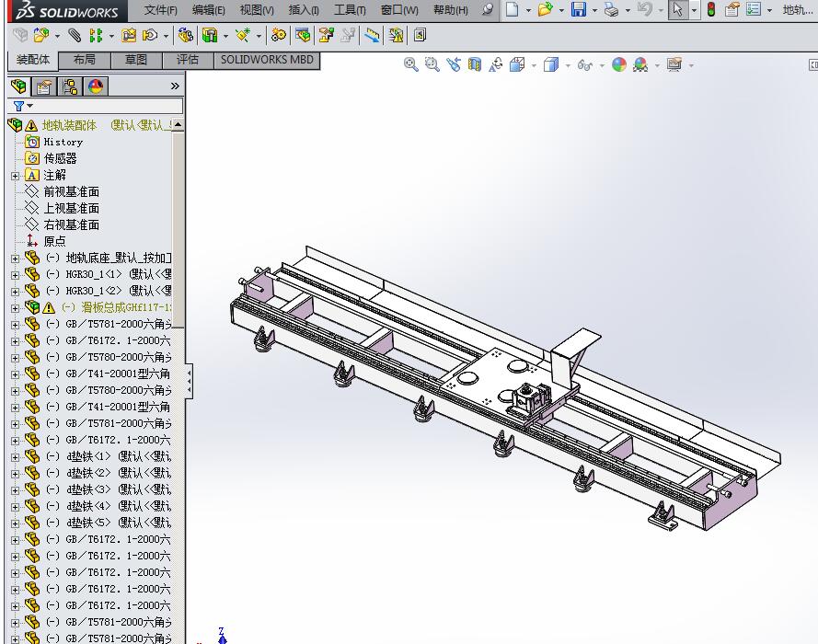Expand hidden panel tabs with » chevron
The width and height of the screenshot is (818, 644).
pos(175,86)
